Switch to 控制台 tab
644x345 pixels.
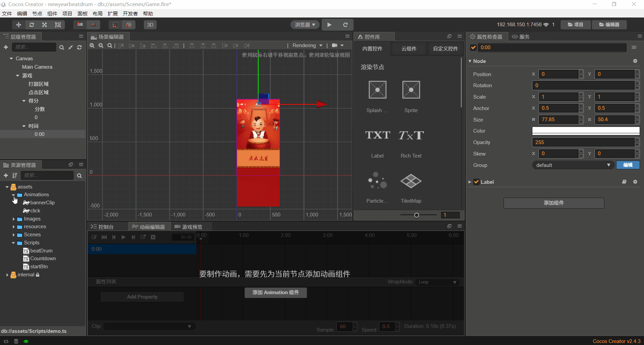[103, 227]
